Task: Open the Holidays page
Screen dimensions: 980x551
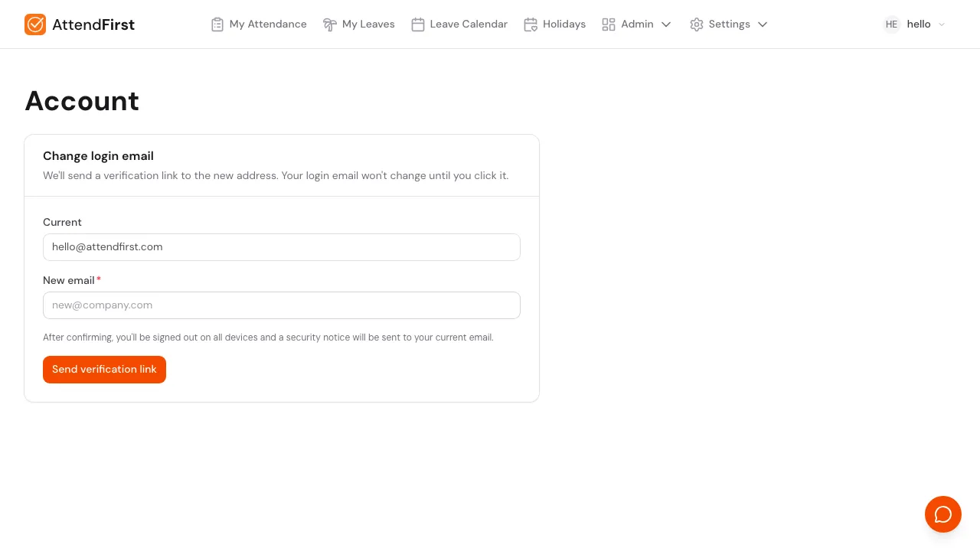Action: coord(564,24)
